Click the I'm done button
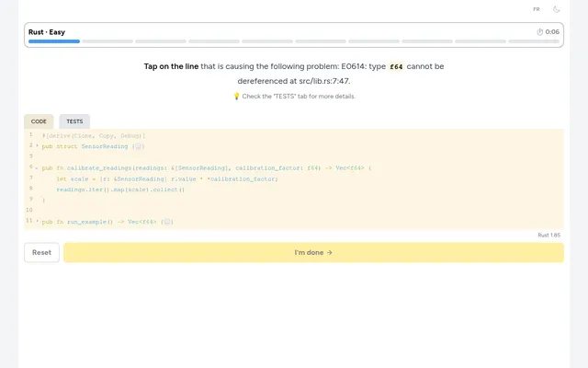Viewport: 588px width, 368px height. 313,252
